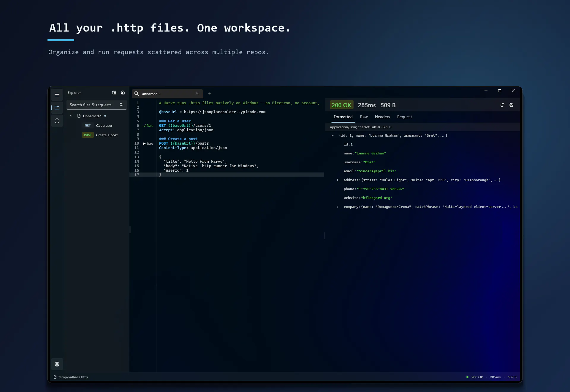Run the Get a user request

[148, 126]
